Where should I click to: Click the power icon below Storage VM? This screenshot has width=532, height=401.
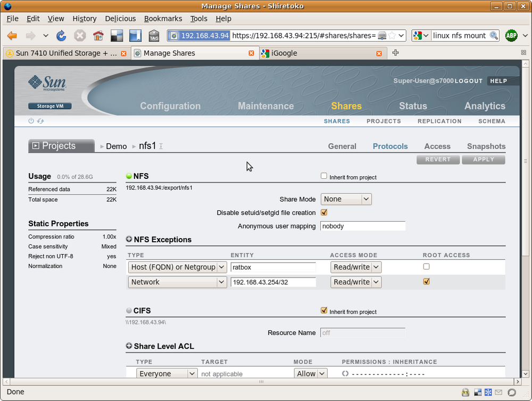pos(31,121)
